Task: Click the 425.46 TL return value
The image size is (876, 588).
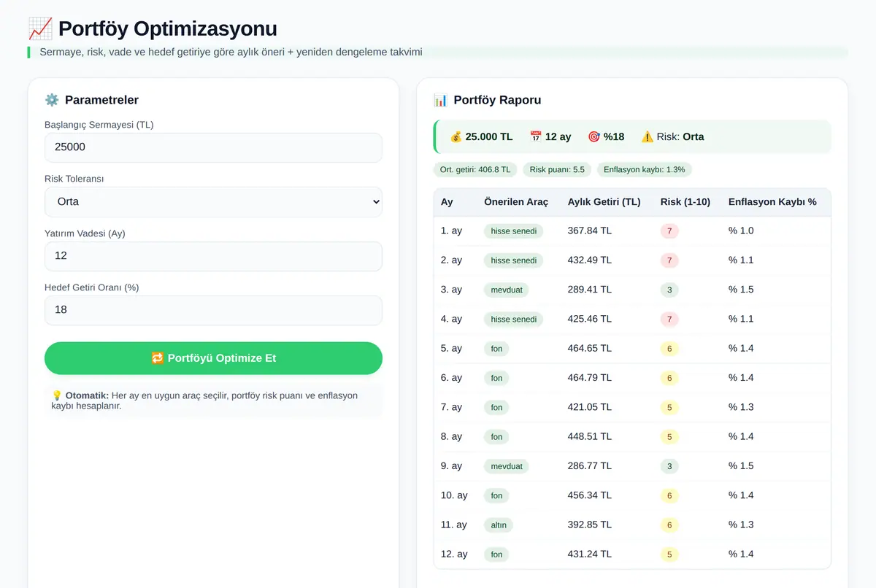Action: [590, 319]
